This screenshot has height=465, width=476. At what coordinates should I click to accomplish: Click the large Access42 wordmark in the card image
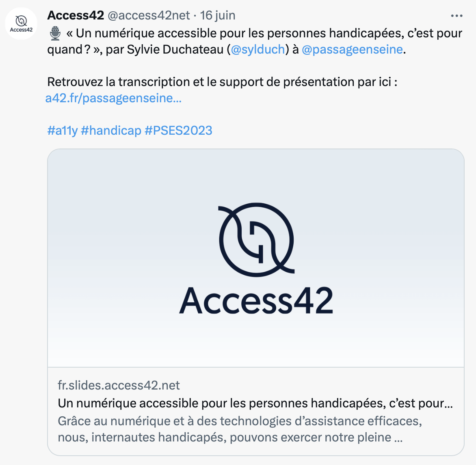click(256, 301)
